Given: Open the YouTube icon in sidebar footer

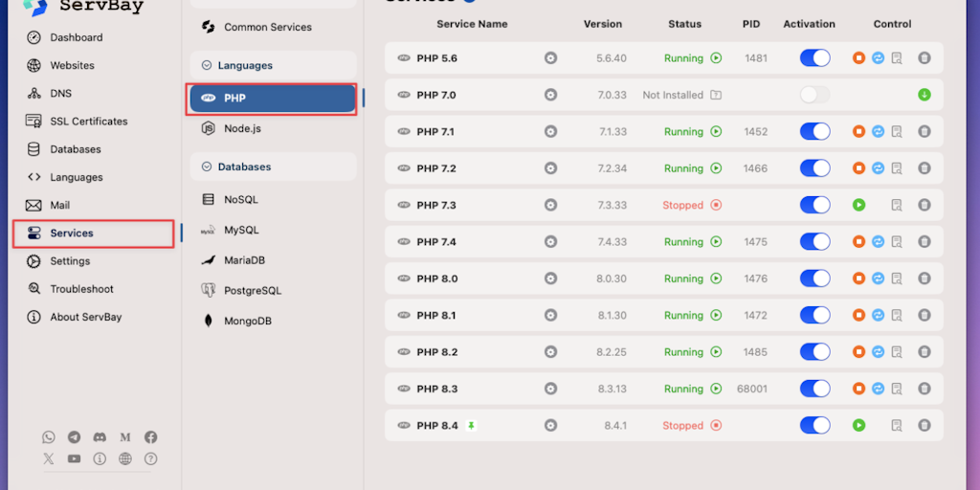Looking at the screenshot, I should point(75,458).
